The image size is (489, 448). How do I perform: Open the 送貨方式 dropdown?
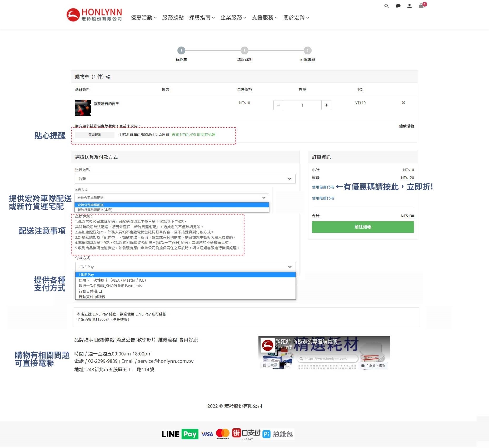pos(172,198)
